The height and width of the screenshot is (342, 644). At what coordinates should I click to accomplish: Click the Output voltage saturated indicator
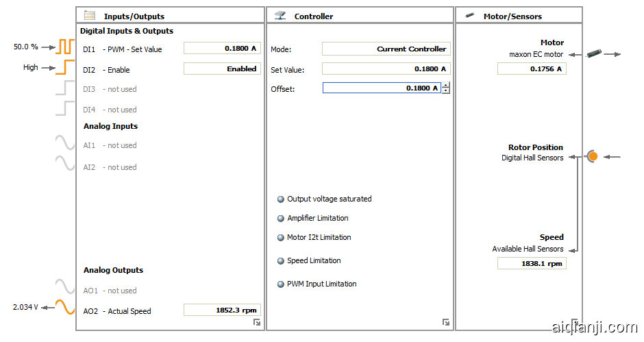click(280, 199)
